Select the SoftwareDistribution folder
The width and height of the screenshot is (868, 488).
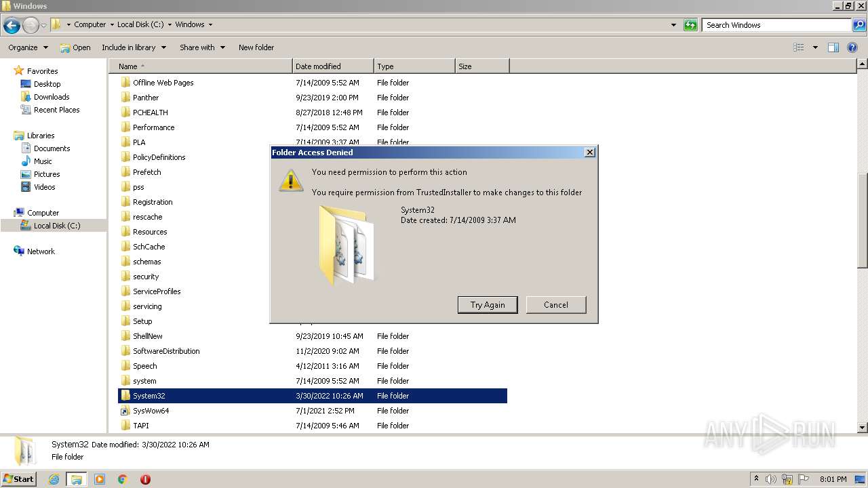tap(166, 351)
